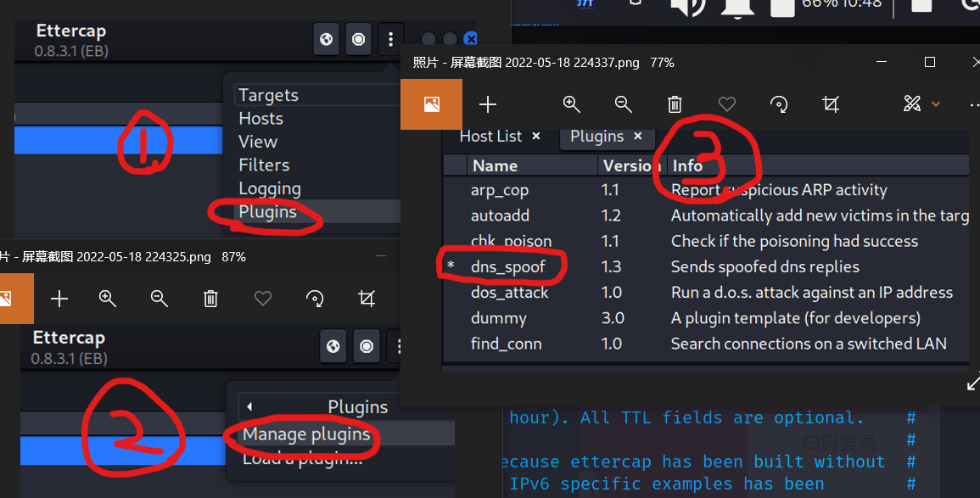
Task: Toggle sniffing button above the Targets menu
Action: (x=359, y=39)
